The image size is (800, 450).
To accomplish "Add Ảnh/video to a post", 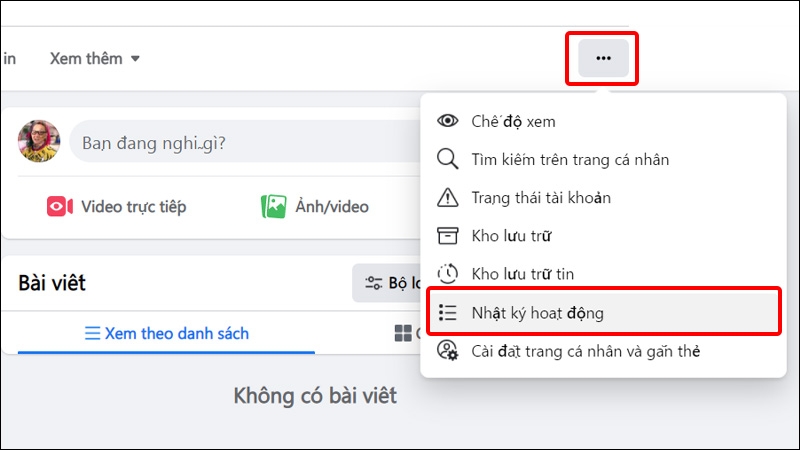I will (x=315, y=207).
